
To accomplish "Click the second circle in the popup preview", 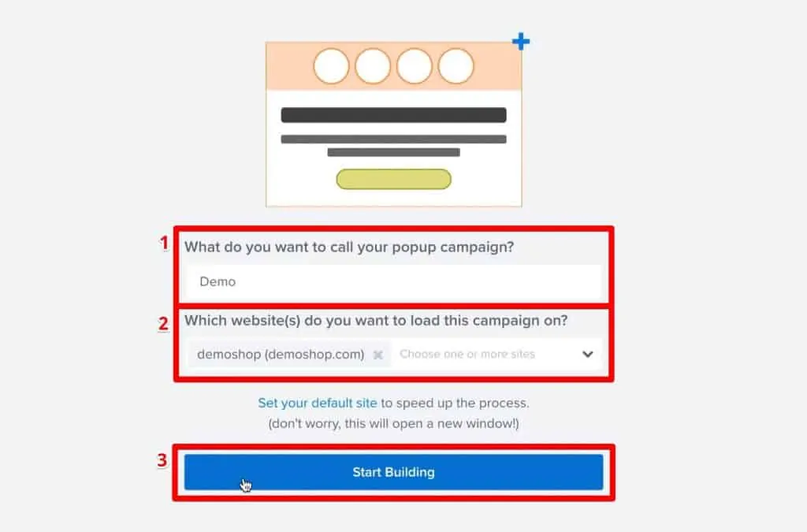I will pyautogui.click(x=374, y=65).
